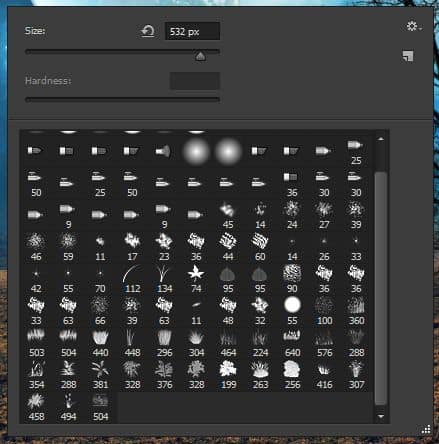Select the grass brush labeled 224
439x444 pixels.
click(x=260, y=343)
